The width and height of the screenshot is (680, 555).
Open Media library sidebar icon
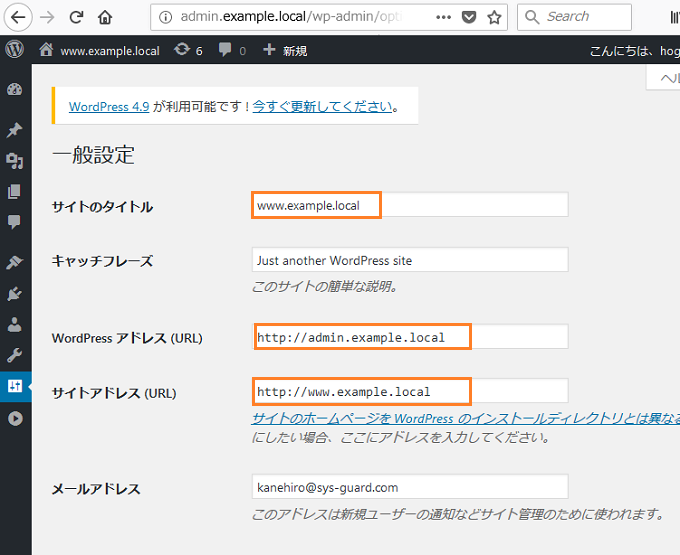15,161
